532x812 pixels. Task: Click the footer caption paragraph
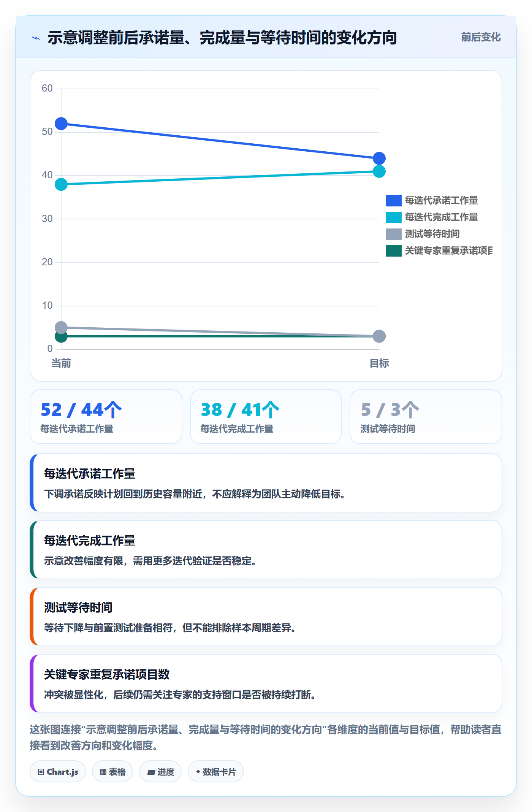(266, 737)
